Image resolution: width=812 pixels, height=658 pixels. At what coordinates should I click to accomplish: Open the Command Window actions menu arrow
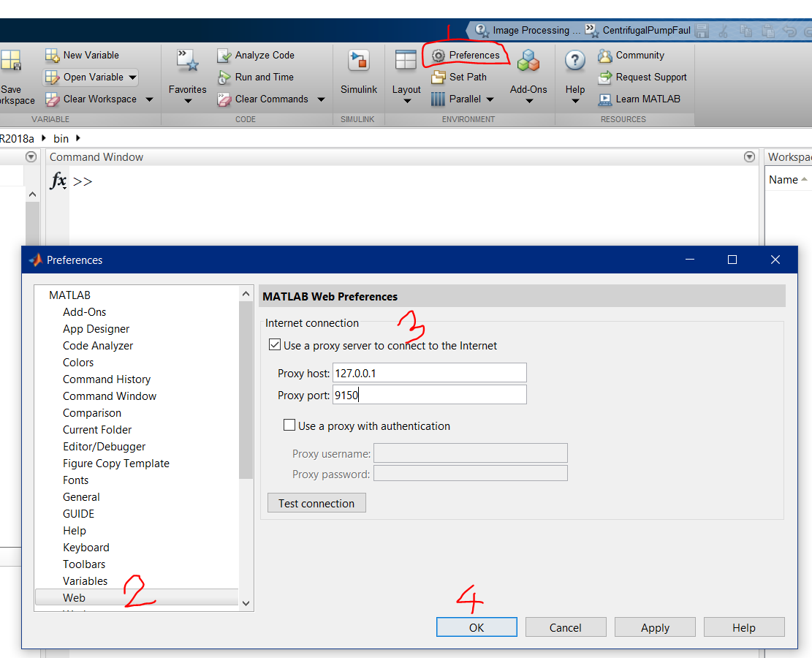(x=749, y=157)
